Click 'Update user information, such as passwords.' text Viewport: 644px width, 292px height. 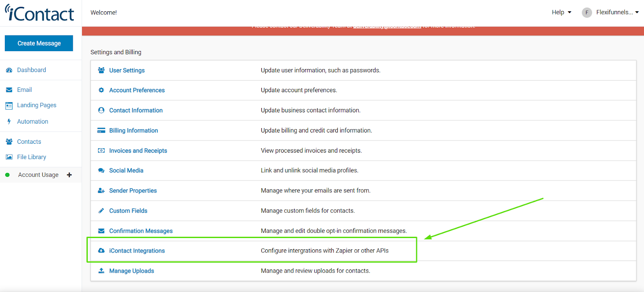tap(320, 70)
